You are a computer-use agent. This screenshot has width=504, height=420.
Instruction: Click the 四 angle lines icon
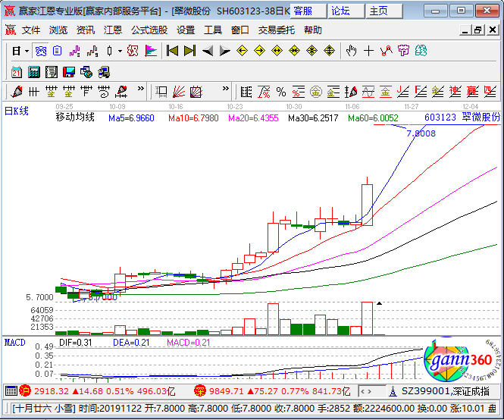point(490,92)
